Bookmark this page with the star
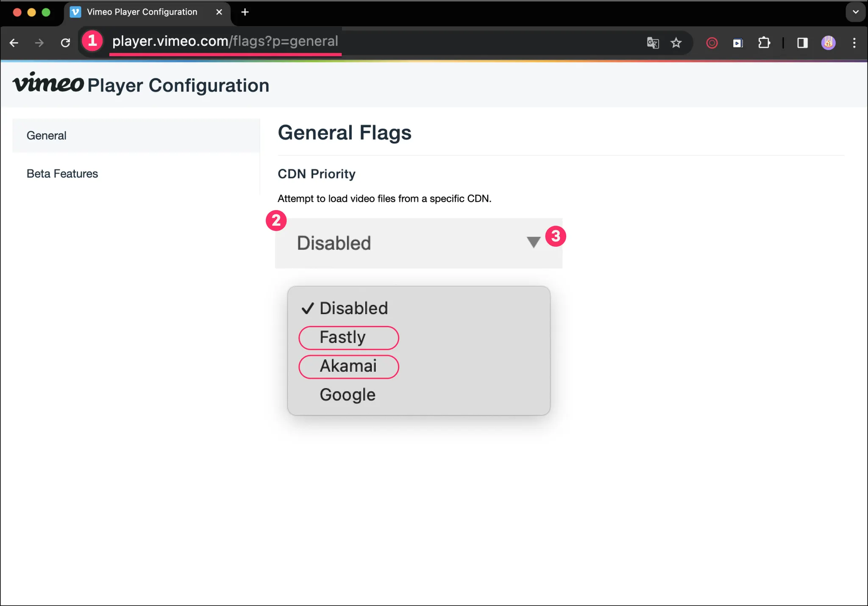The width and height of the screenshot is (868, 606). coord(676,43)
